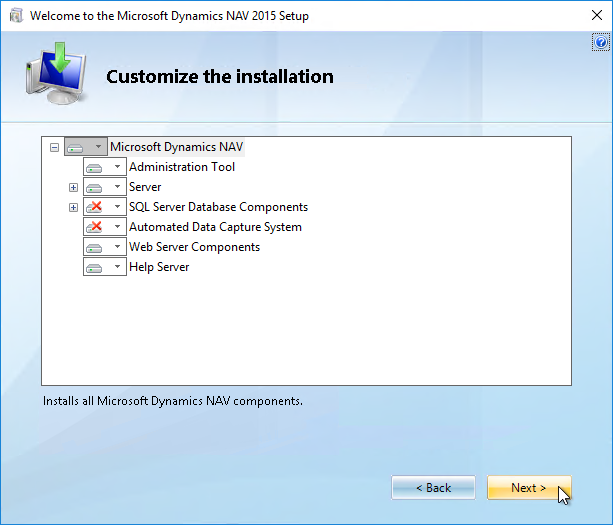Image resolution: width=613 pixels, height=525 pixels.
Task: Click the 'Installs all Microsoft Dynamics NAV components.' description
Action: pyautogui.click(x=173, y=401)
